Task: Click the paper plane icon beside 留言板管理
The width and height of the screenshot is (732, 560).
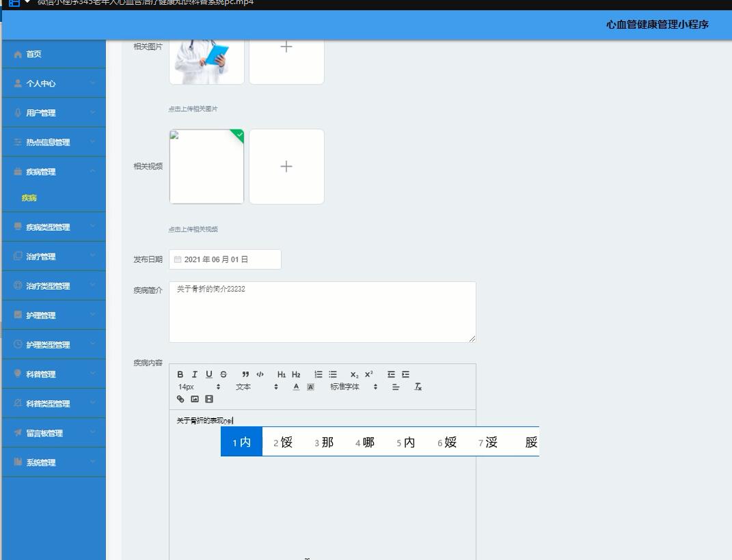Action: [18, 433]
